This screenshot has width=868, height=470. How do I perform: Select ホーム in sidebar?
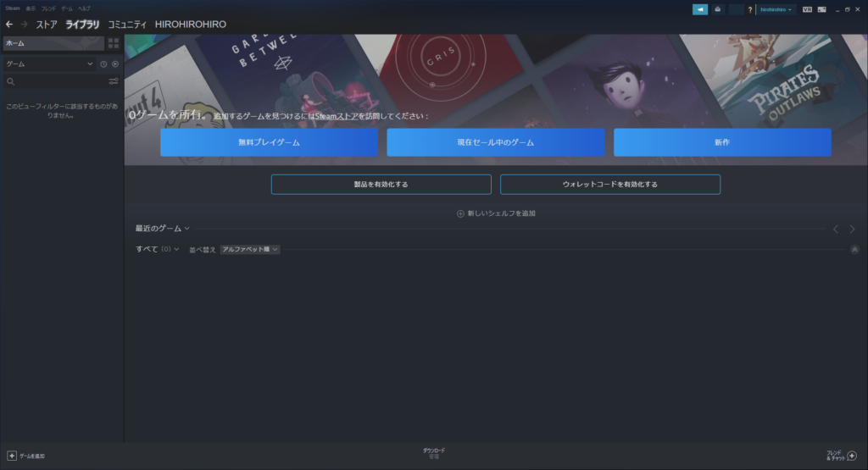pyautogui.click(x=53, y=43)
